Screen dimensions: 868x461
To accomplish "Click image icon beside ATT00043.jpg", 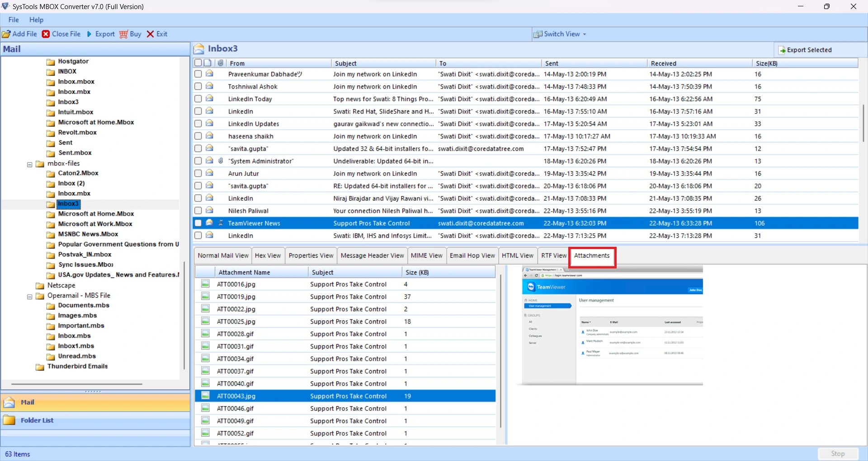I will pos(205,396).
